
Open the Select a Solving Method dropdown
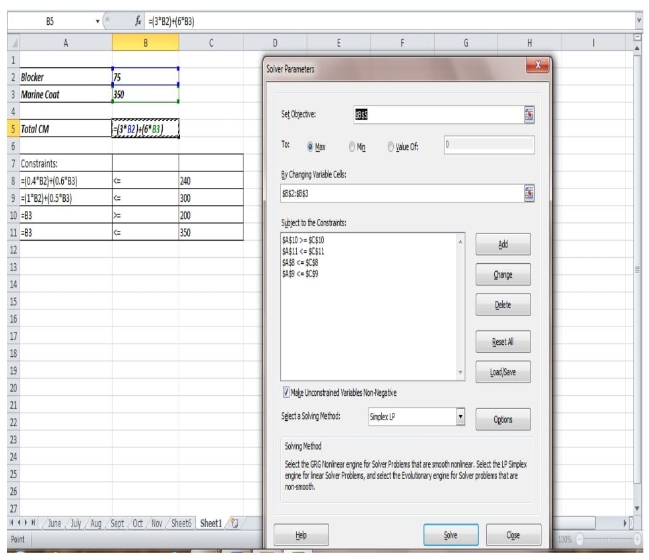[461, 416]
